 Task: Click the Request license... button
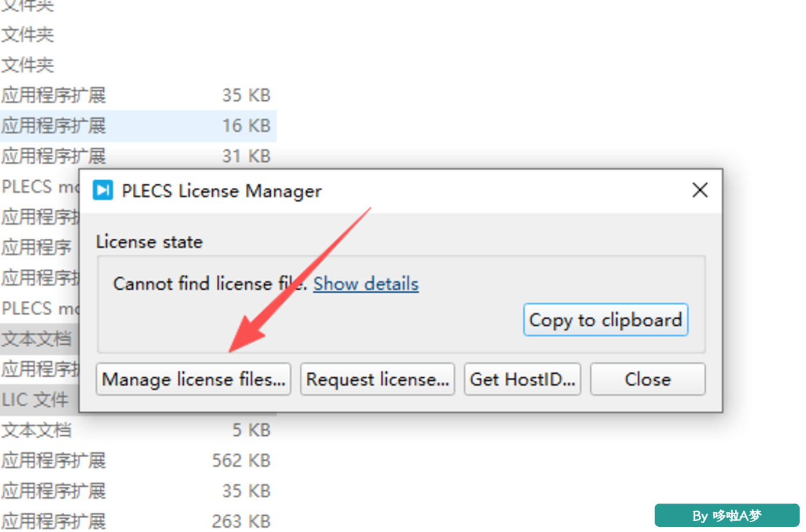click(x=377, y=380)
